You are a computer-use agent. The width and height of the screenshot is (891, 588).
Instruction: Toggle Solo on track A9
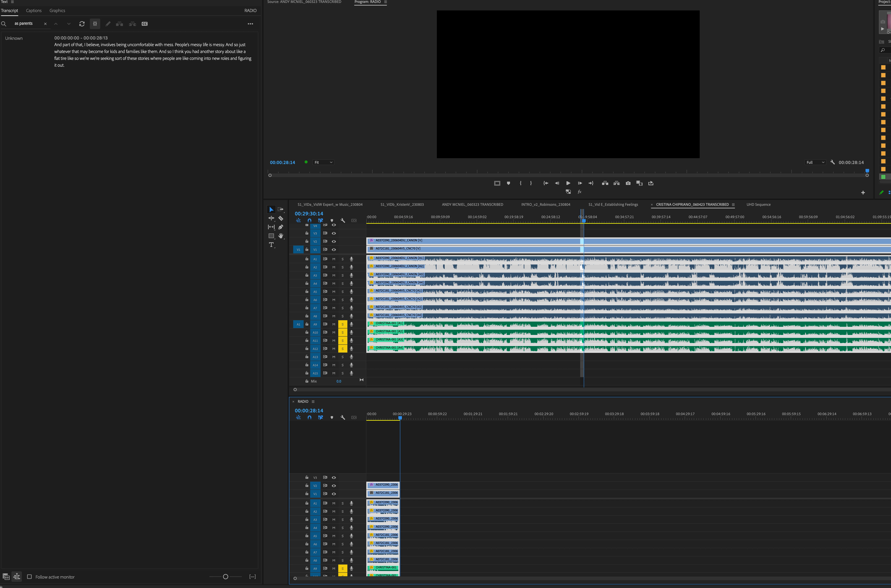342,324
